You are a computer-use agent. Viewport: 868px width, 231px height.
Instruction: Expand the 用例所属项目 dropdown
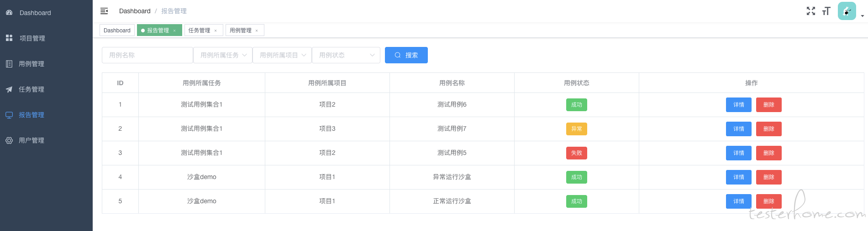pos(282,55)
